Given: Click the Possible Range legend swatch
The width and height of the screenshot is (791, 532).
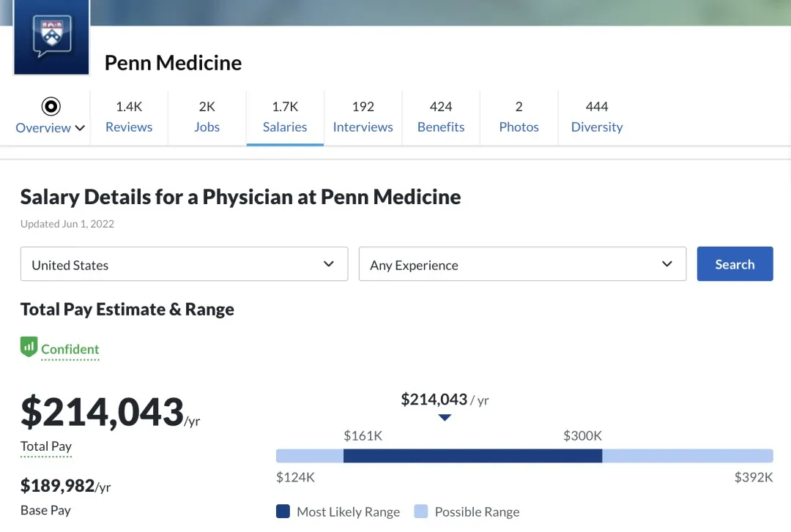Looking at the screenshot, I should click(x=421, y=512).
